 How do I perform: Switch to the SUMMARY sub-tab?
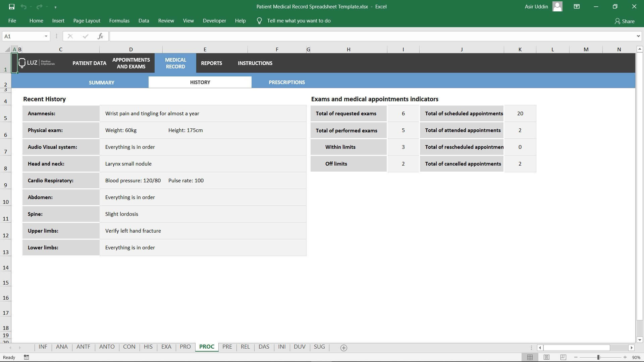[101, 82]
